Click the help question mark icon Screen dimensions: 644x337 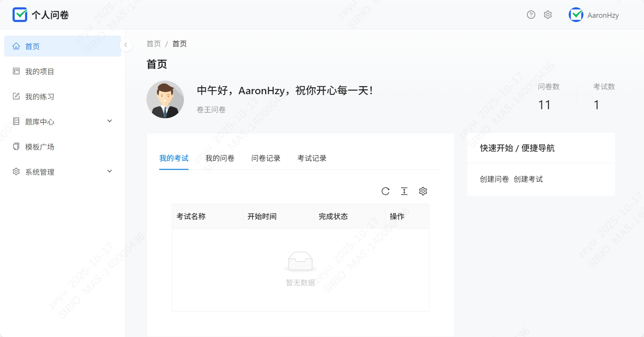pyautogui.click(x=531, y=15)
